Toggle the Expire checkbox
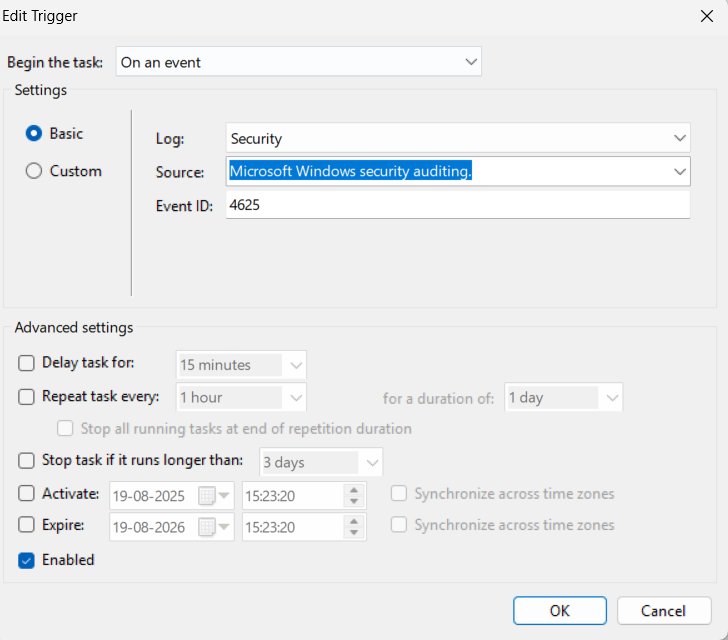This screenshot has height=640, width=728. click(27, 525)
